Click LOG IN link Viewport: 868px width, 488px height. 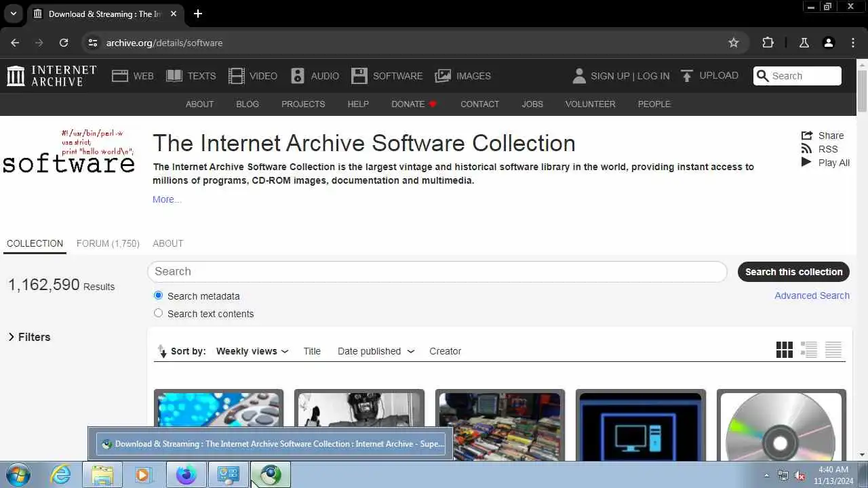tap(653, 76)
